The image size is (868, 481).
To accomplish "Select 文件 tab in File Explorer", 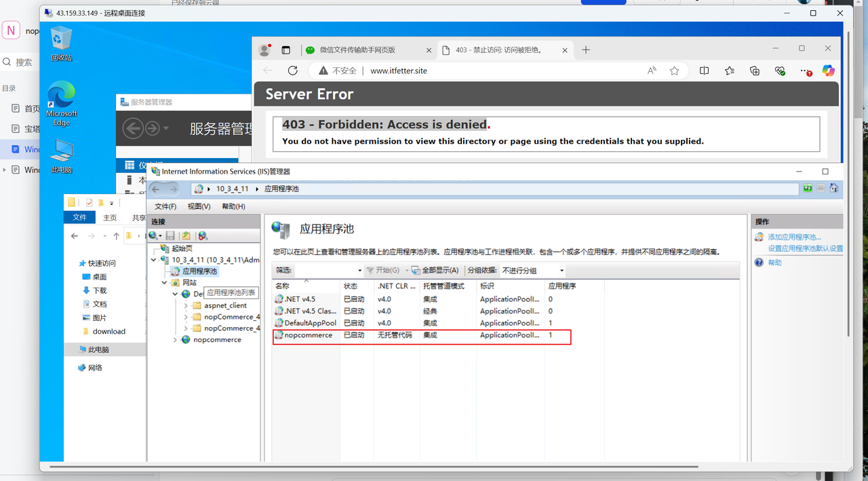I will click(x=80, y=218).
